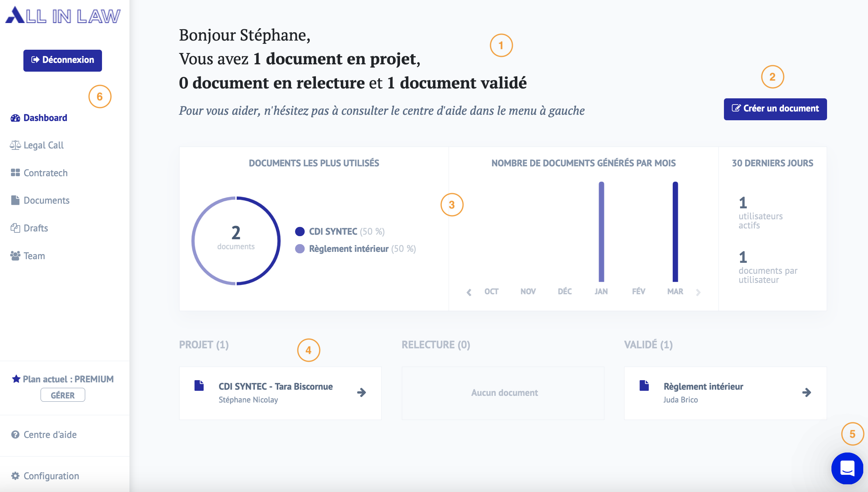Click the Déconnexion button
The height and width of the screenshot is (492, 868).
[x=63, y=60]
